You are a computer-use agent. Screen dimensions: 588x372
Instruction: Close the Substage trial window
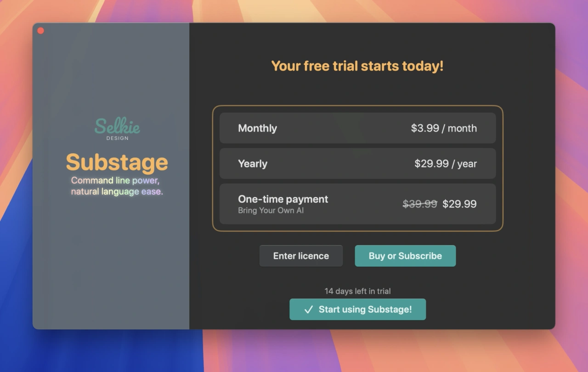pos(40,30)
